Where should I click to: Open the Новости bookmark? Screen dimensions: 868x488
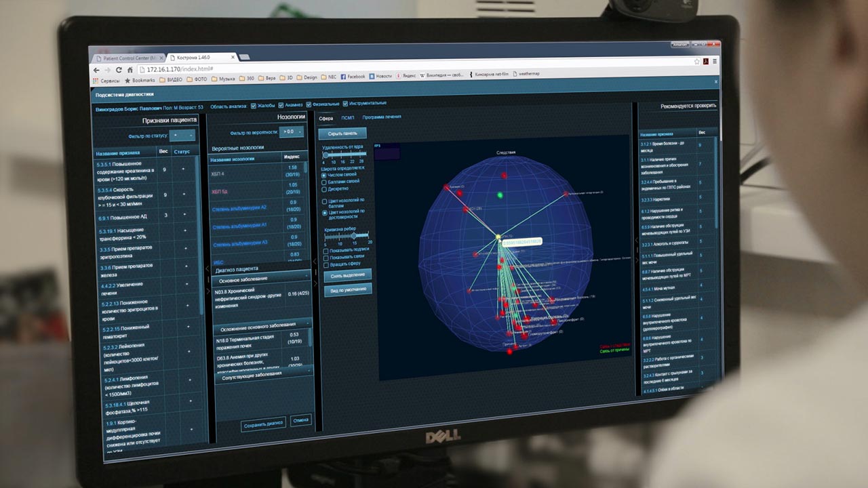pos(380,76)
